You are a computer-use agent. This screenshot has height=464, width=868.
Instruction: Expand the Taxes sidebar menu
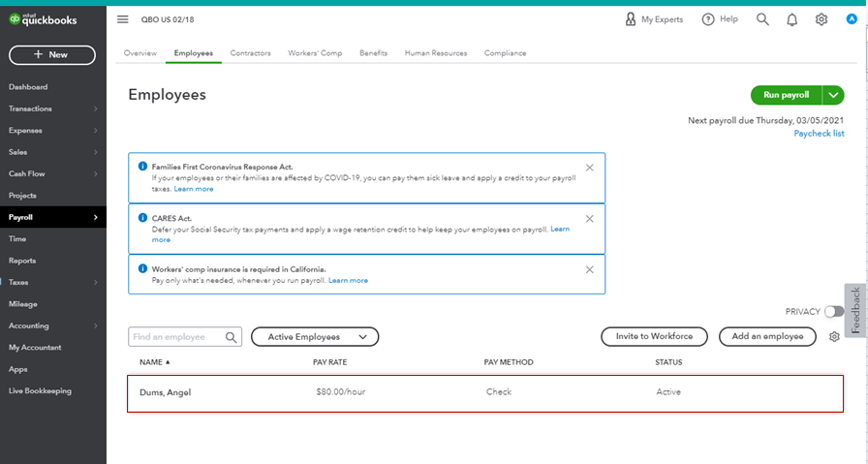point(96,283)
